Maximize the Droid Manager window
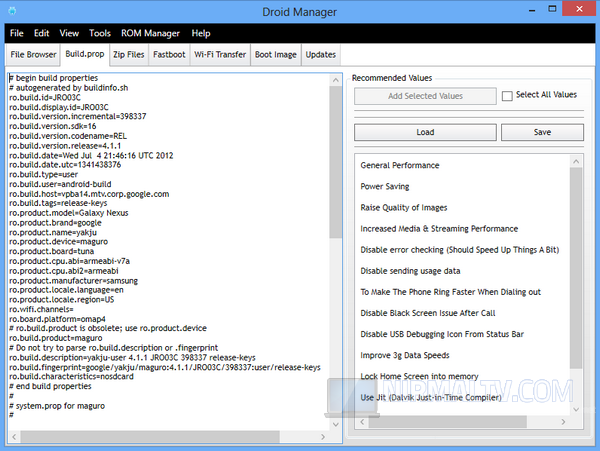Image resolution: width=600 pixels, height=451 pixels. point(552,9)
